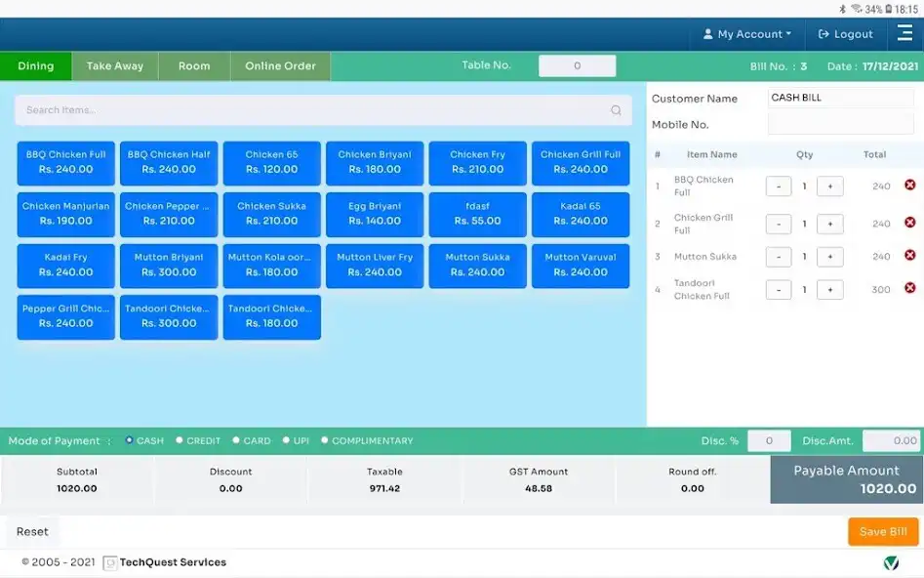This screenshot has width=924, height=578.
Task: Remove Mutton Sukka using red X
Action: pyautogui.click(x=910, y=256)
